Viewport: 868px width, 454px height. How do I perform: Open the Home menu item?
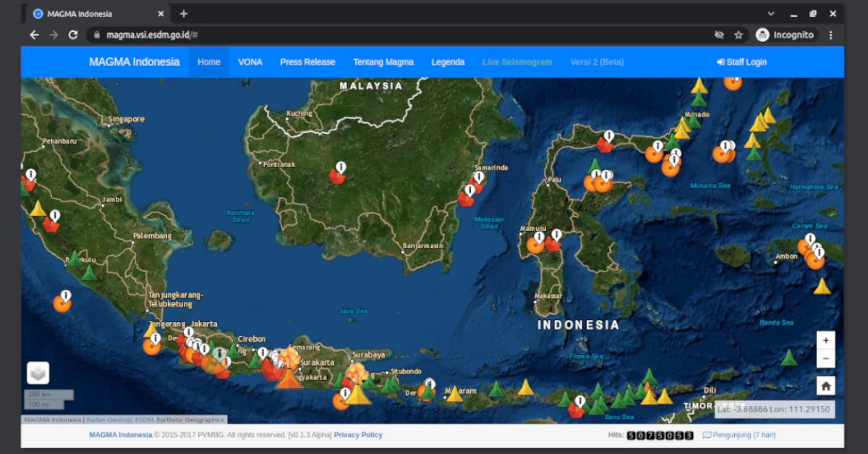209,62
